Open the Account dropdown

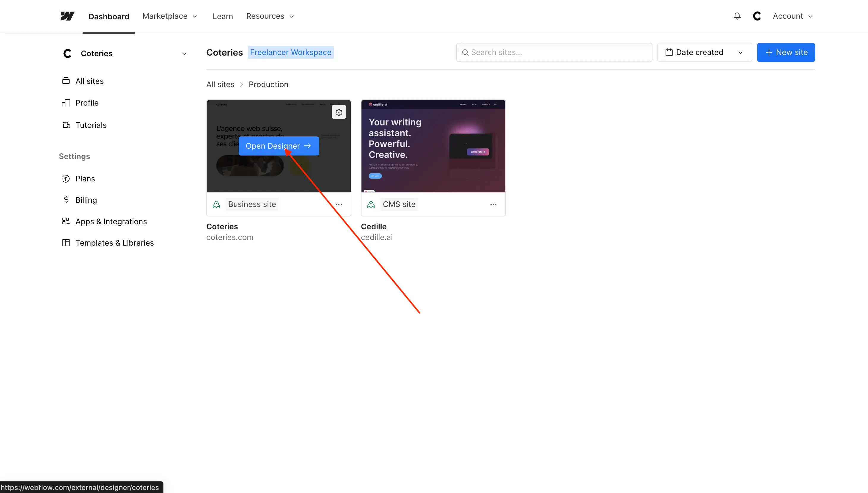(x=792, y=16)
